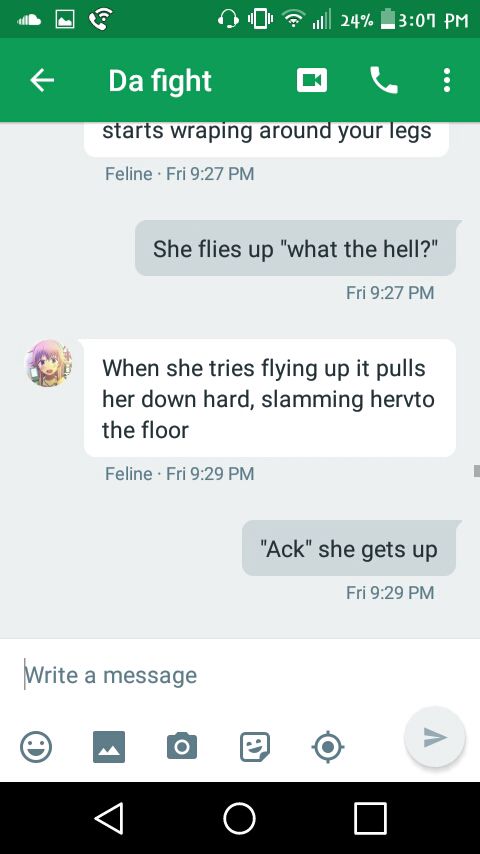
Task: Focus the Write a message field
Action: [240, 675]
